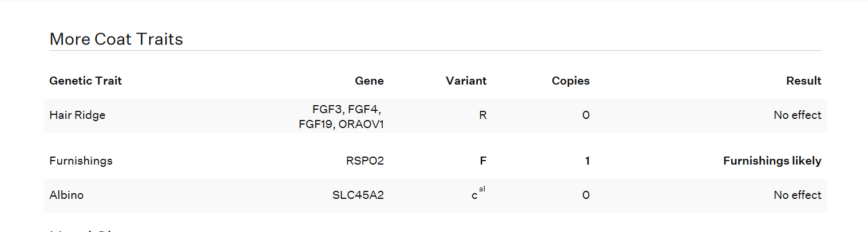Screen dimensions: 868x232
Task: Click the FGF3, FGF4, FGF19, ORAOV1 gene cell
Action: [342, 116]
